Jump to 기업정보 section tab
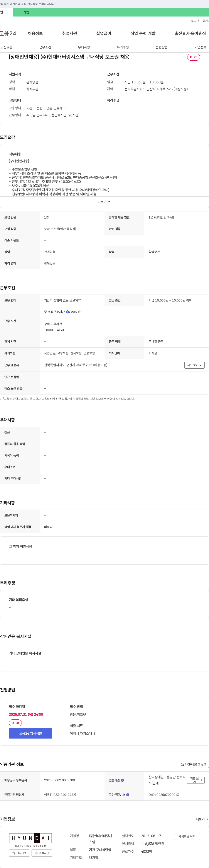This screenshot has height=868, width=209. pyautogui.click(x=200, y=47)
